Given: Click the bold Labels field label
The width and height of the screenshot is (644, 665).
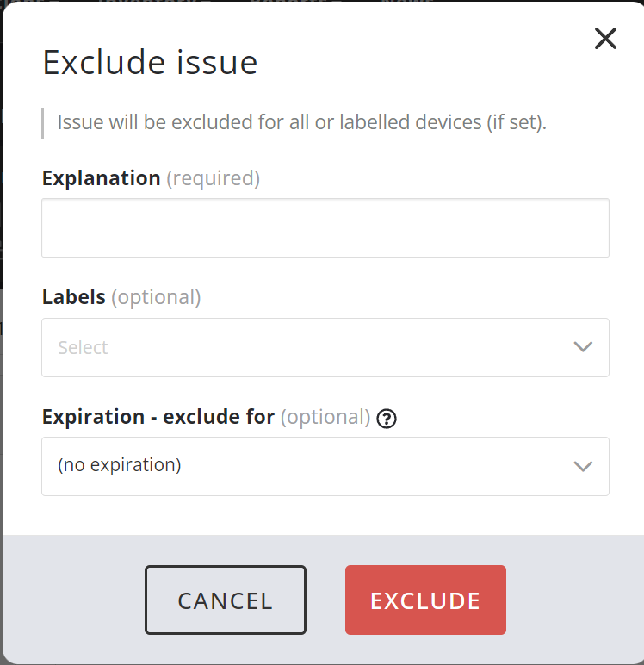Looking at the screenshot, I should click(x=73, y=297).
